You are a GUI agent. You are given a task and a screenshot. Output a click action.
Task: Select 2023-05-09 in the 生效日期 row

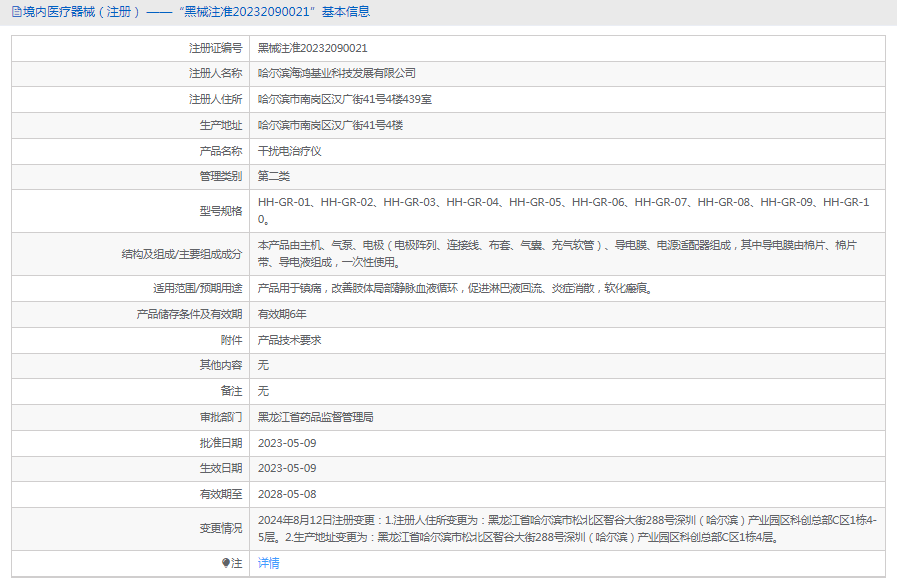click(x=287, y=468)
